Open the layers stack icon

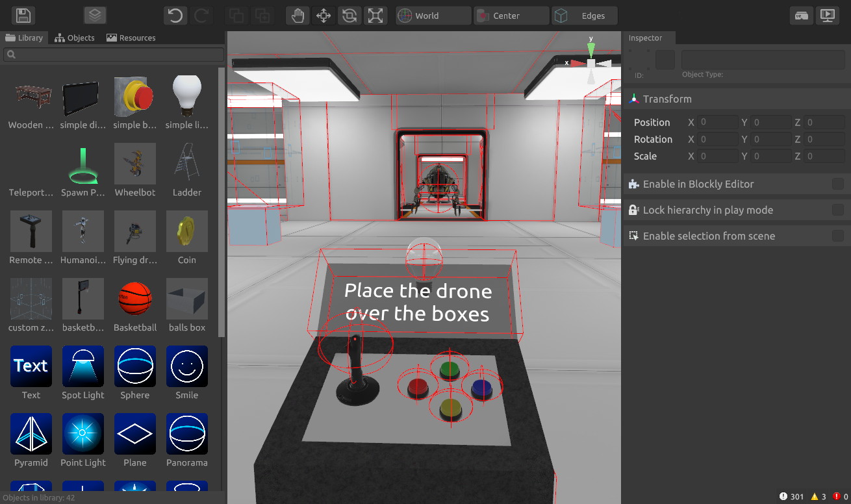[95, 16]
